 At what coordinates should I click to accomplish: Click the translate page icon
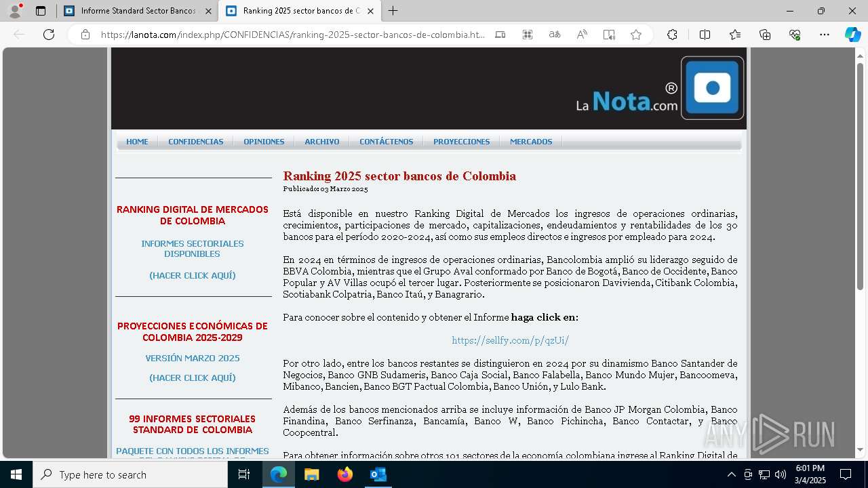click(x=555, y=35)
